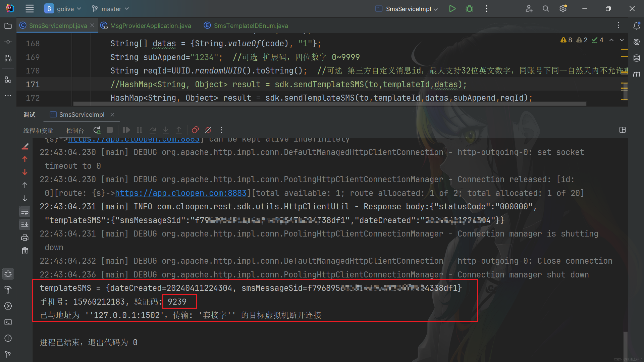Open the Services tool window
The width and height of the screenshot is (644, 362).
(x=8, y=306)
